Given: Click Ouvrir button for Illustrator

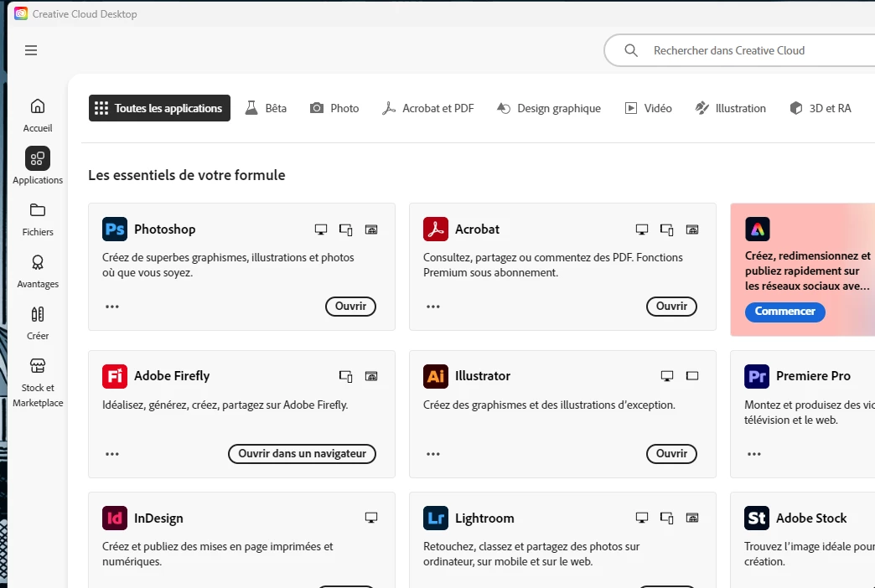Looking at the screenshot, I should pyautogui.click(x=671, y=453).
